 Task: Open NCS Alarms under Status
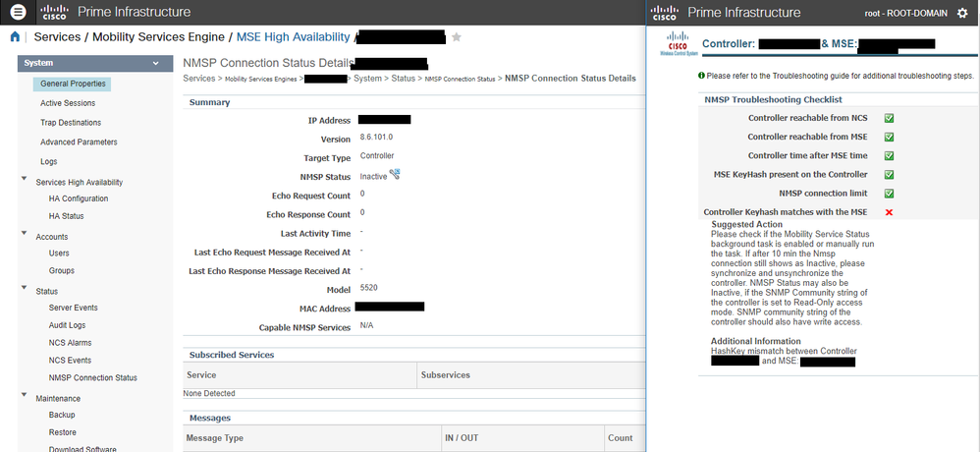tap(70, 343)
